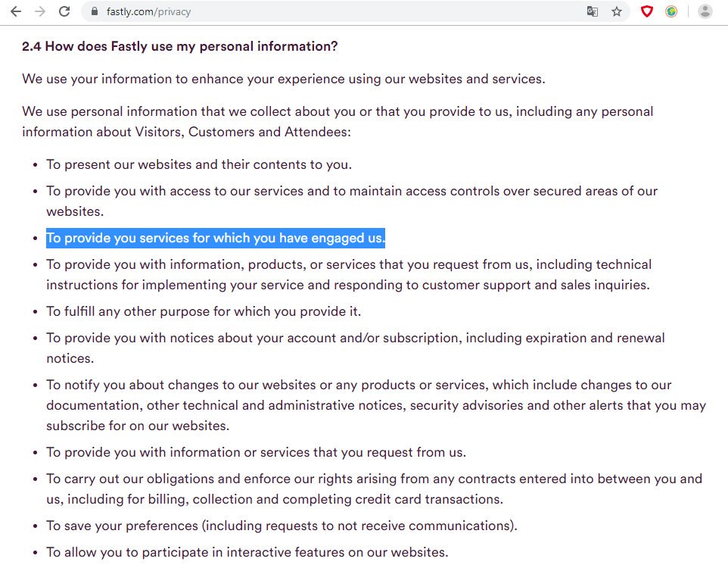Click bullet 'To fulfill any other purpose for which you provide it.'
The height and width of the screenshot is (568, 728).
point(204,311)
